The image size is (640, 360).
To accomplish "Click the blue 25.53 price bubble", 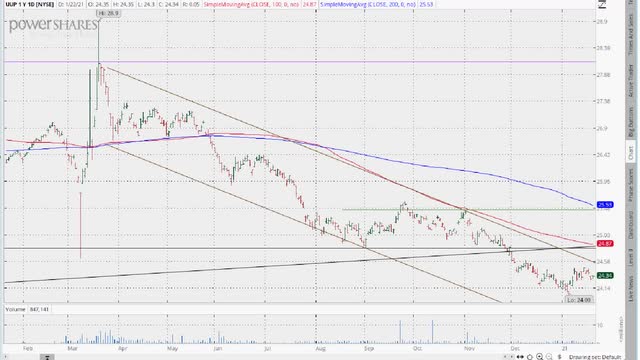I will point(604,204).
